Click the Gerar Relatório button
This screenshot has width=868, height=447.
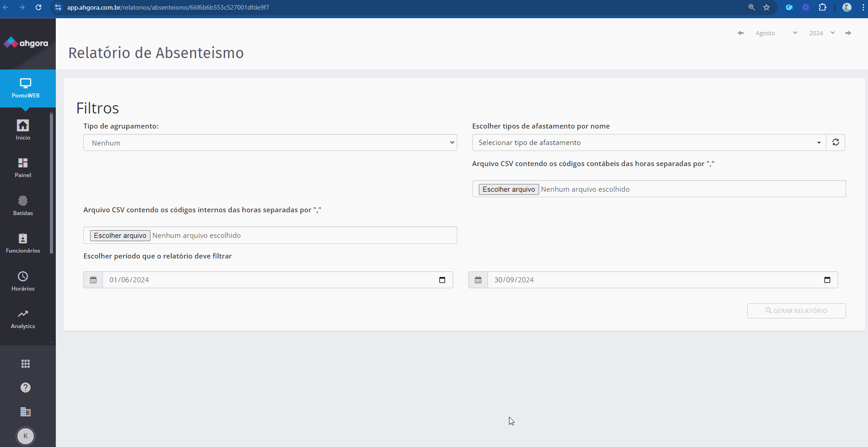[x=796, y=311]
